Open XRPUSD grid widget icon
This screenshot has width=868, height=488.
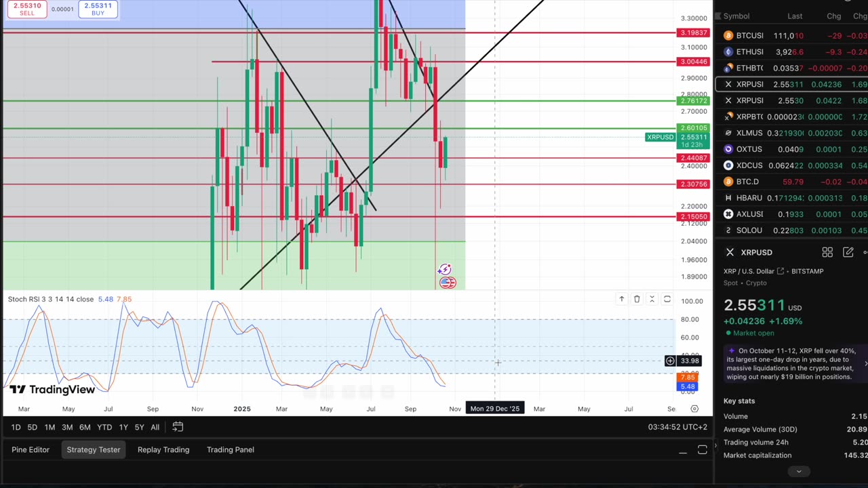coord(827,252)
